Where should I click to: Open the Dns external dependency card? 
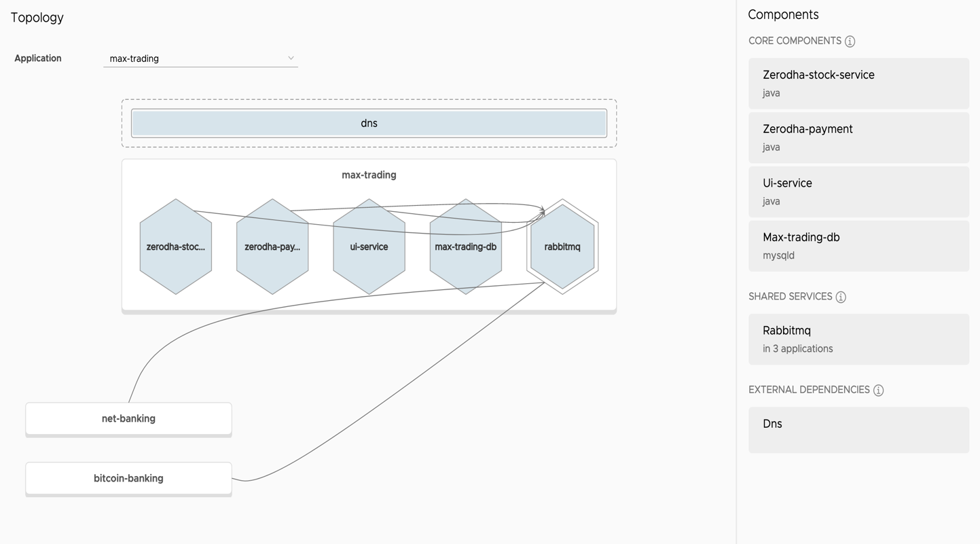coord(858,430)
